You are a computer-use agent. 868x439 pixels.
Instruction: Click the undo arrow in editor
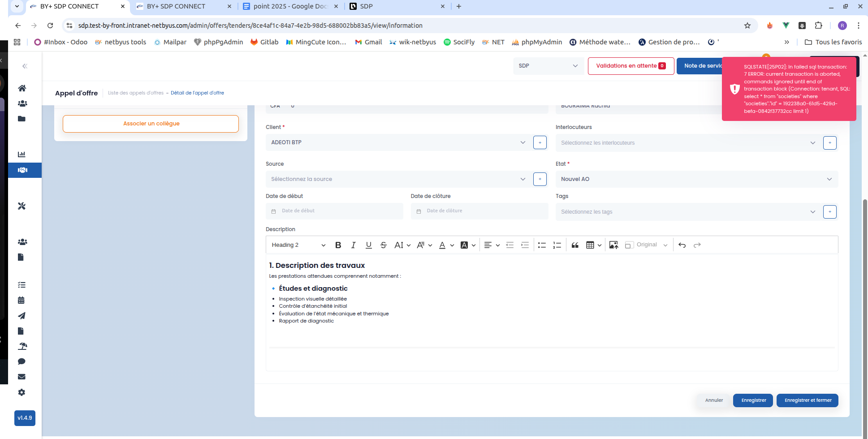point(682,245)
